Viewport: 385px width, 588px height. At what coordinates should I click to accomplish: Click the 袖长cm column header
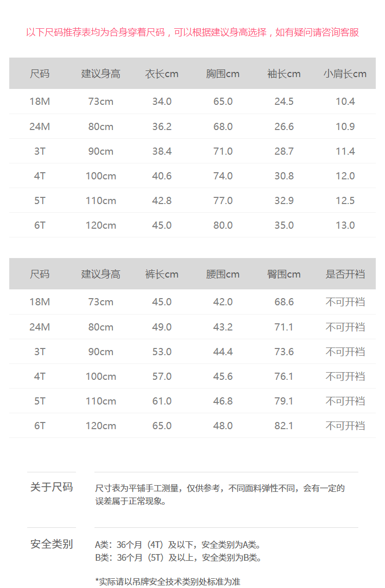[284, 74]
